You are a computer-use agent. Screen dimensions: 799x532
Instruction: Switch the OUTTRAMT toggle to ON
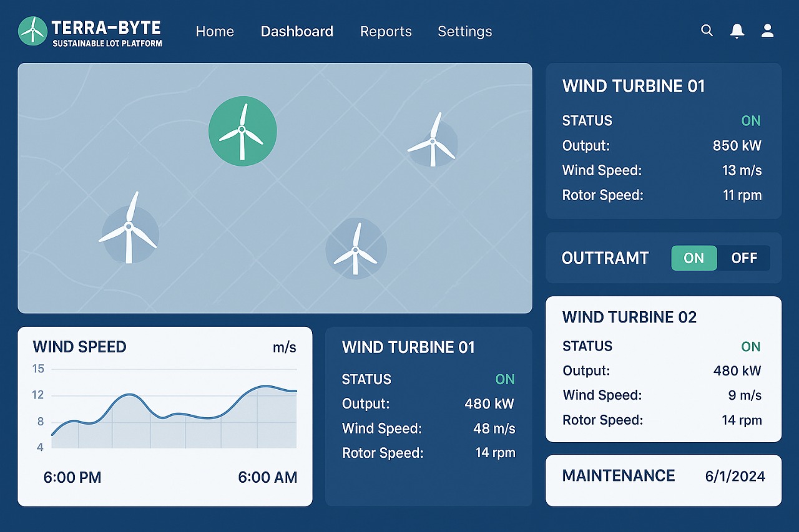[x=694, y=258]
